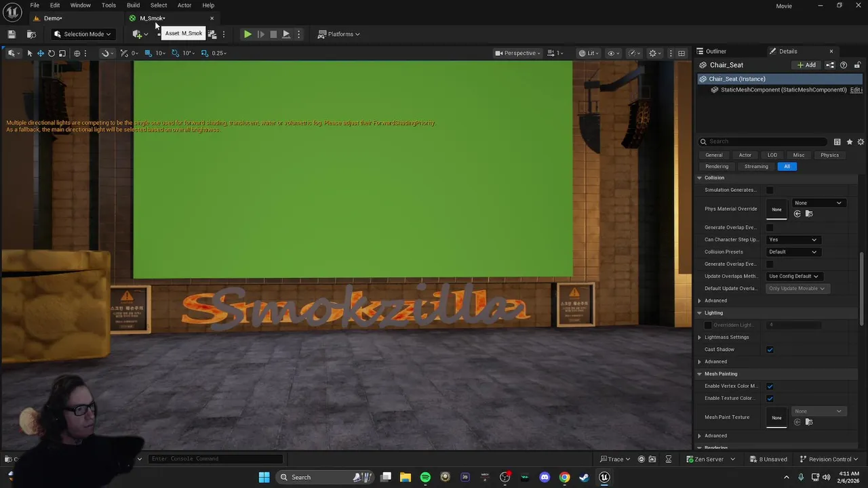Screen dimensions: 868x488
Task: Click the console command input field
Action: (x=216, y=459)
